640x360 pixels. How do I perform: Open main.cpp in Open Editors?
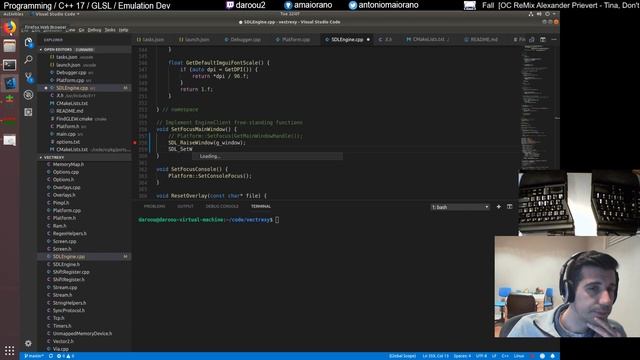coord(66,134)
